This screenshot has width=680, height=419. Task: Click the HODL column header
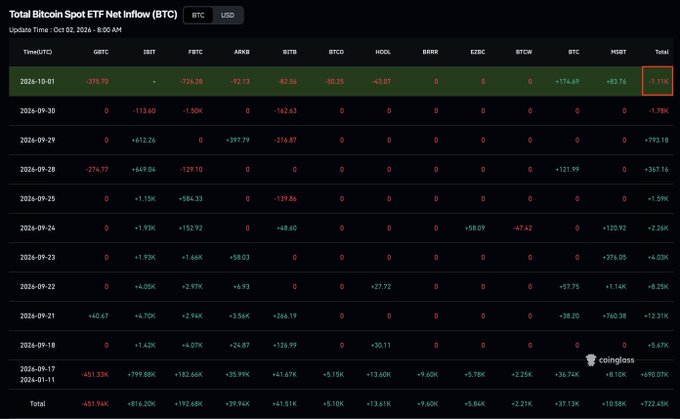(383, 52)
